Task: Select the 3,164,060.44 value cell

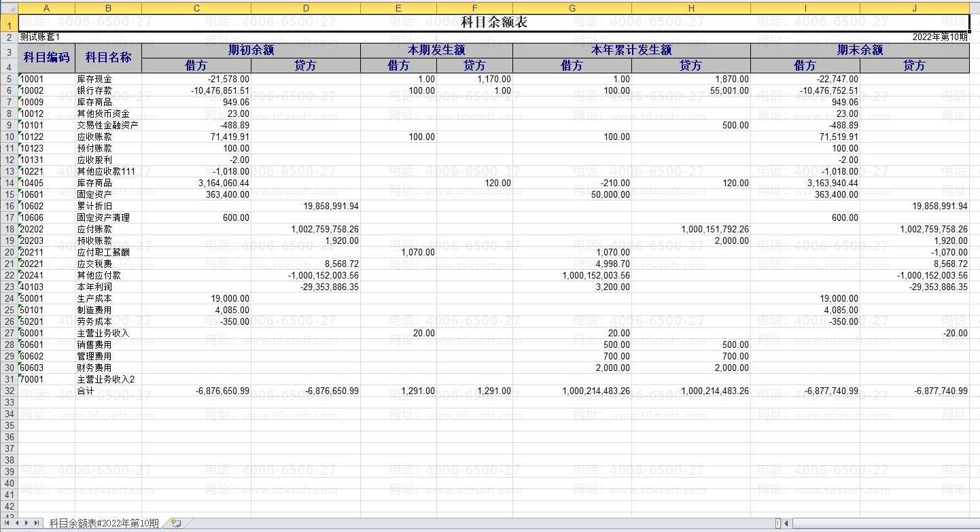Action: coord(196,183)
